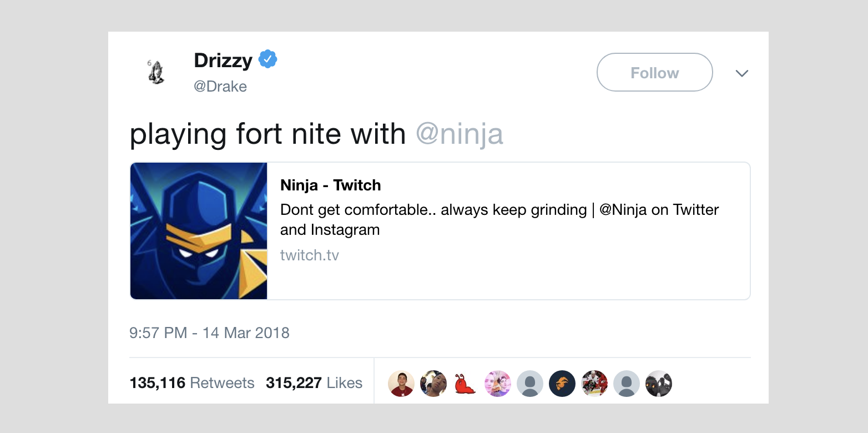View the hockey player liker avatar

594,383
